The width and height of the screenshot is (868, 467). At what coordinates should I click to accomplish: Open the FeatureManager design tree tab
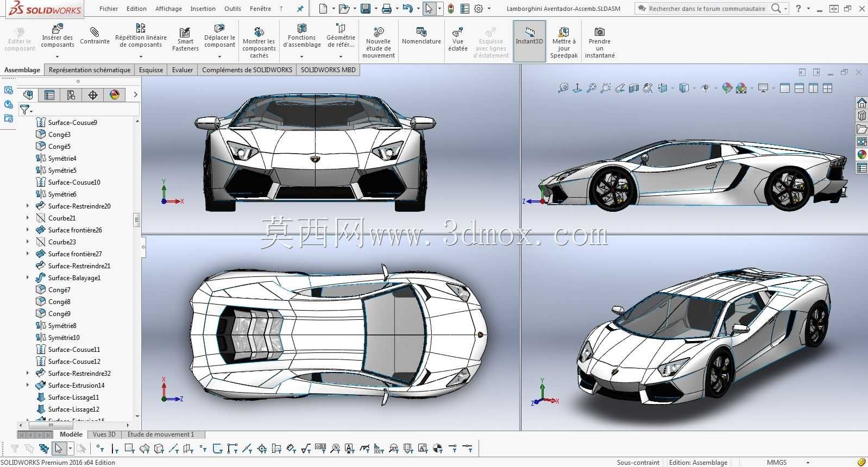point(28,95)
